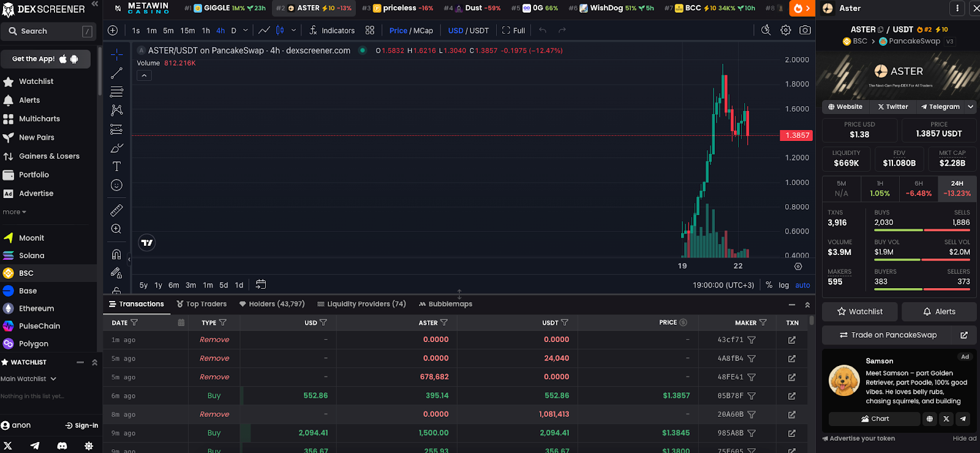Switch quote currency to USDT

coord(479,31)
